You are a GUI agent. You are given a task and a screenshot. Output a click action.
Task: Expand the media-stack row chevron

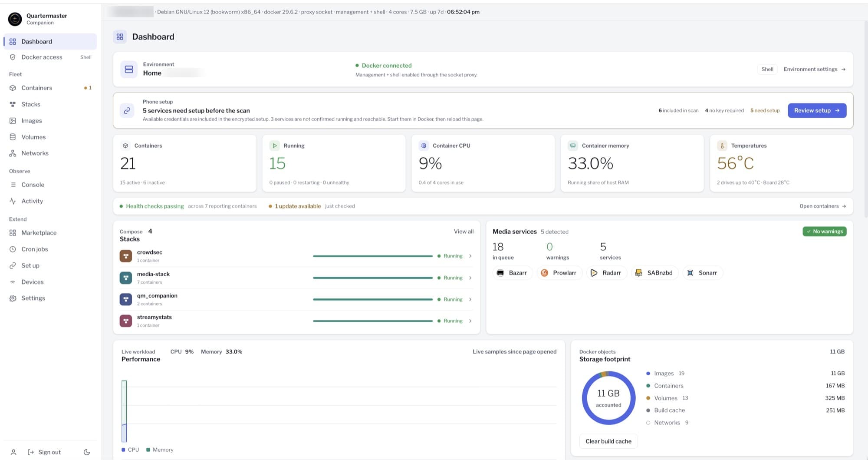click(x=470, y=278)
